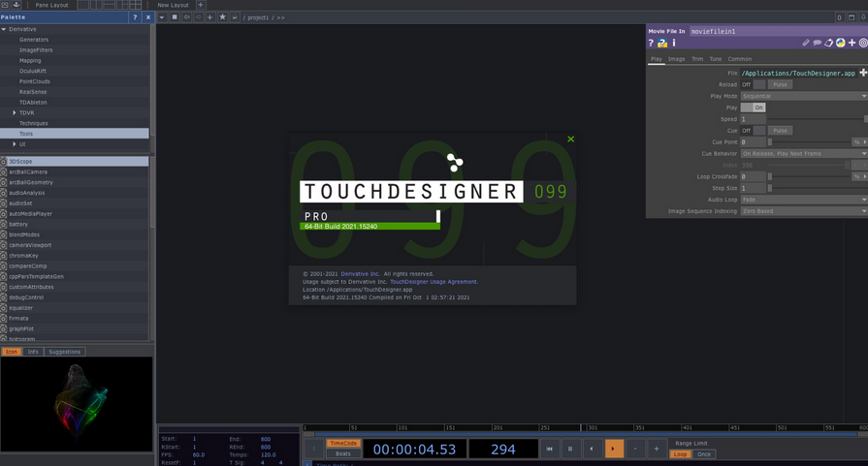Close the splash screen with green X
The image size is (868, 466).
pos(570,140)
